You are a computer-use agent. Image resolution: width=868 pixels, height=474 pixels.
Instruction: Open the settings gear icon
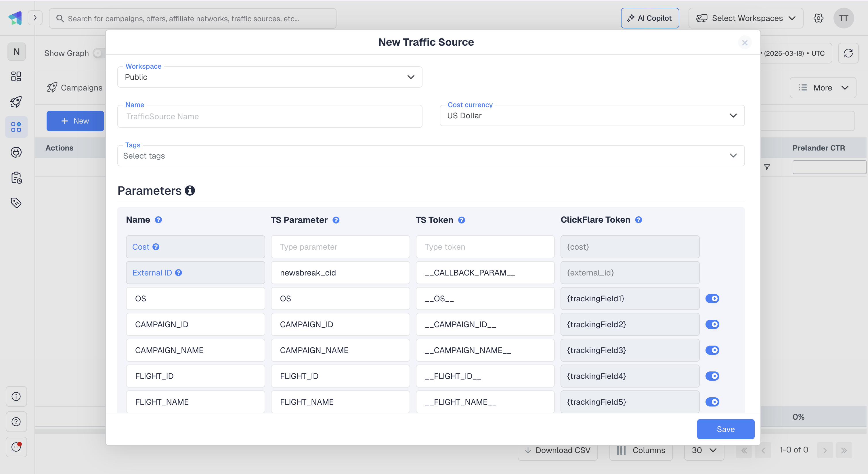coord(818,18)
